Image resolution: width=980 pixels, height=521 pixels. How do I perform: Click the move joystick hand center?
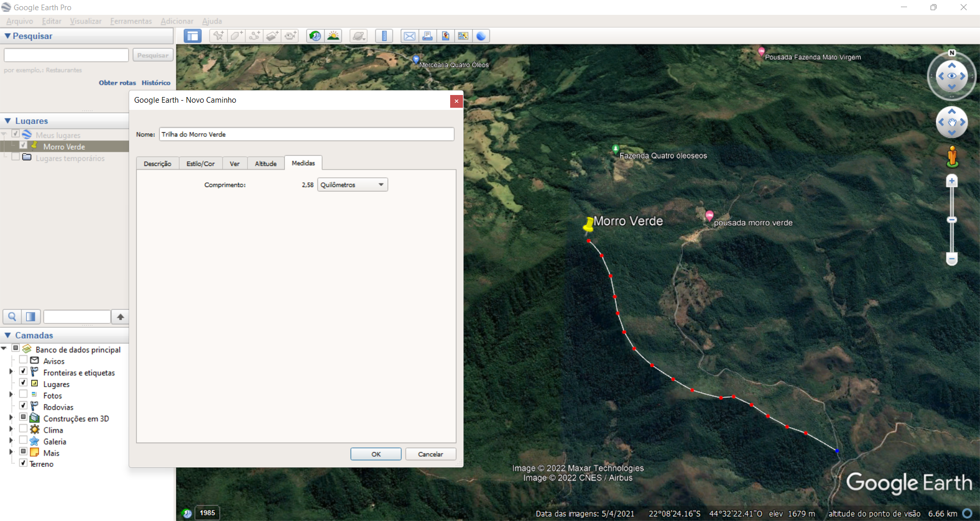coord(952,122)
